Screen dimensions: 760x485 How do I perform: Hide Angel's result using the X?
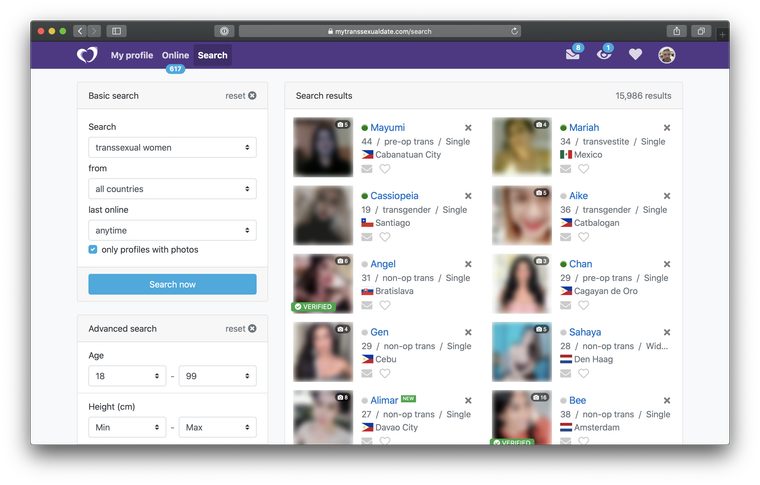468,265
